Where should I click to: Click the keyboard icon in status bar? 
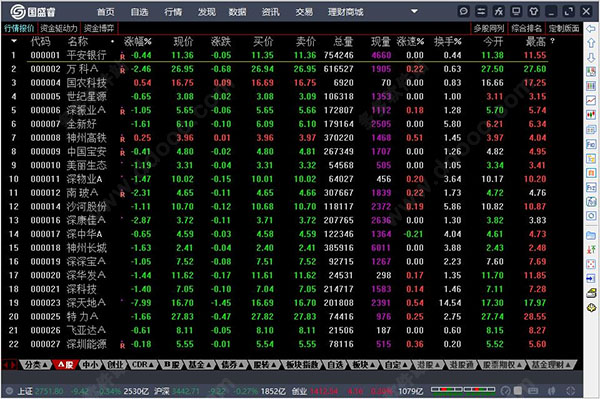pyautogui.click(x=533, y=391)
